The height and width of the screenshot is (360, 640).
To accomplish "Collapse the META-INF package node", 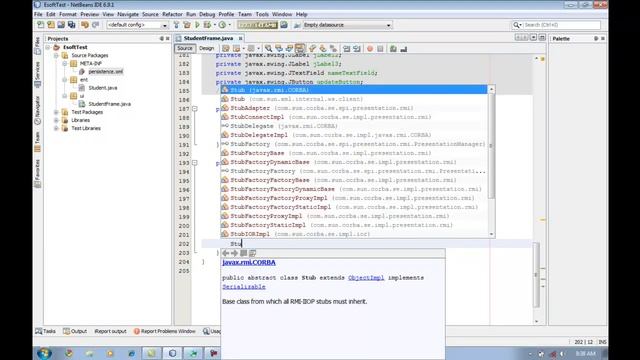I will pyautogui.click(x=64, y=64).
